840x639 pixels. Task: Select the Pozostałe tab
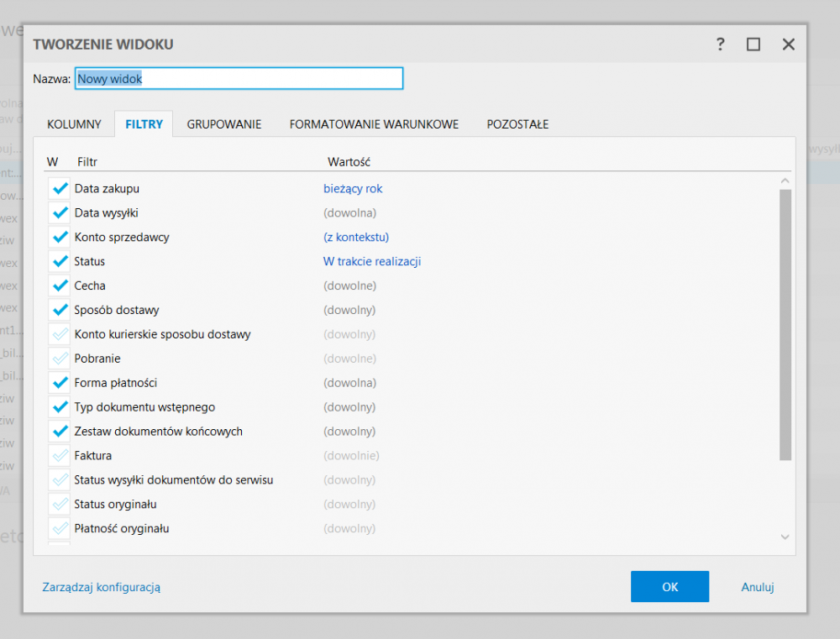pyautogui.click(x=517, y=124)
